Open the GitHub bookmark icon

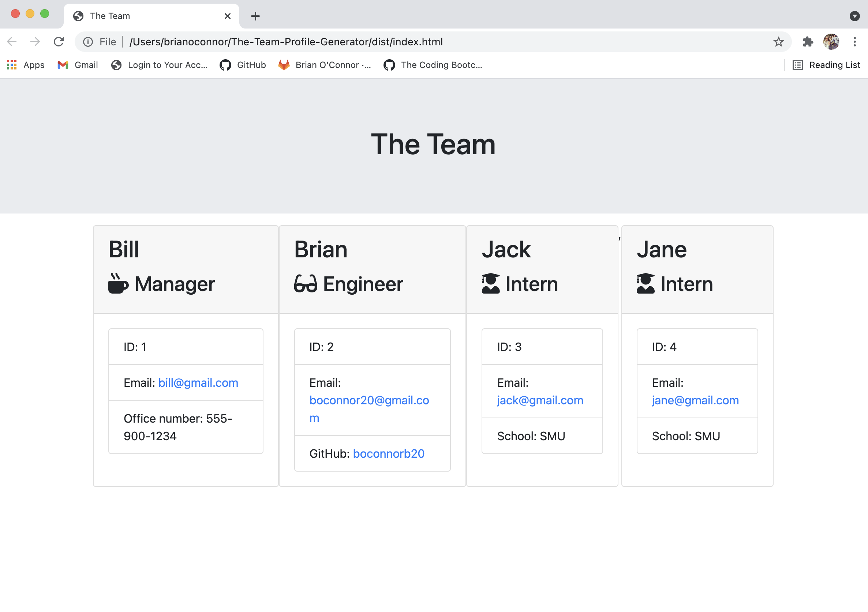225,65
